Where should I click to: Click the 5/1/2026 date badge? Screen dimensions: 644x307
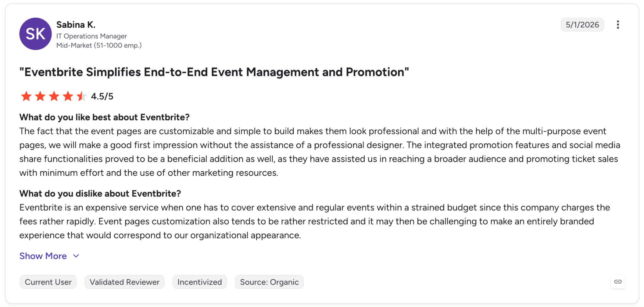coord(582,25)
